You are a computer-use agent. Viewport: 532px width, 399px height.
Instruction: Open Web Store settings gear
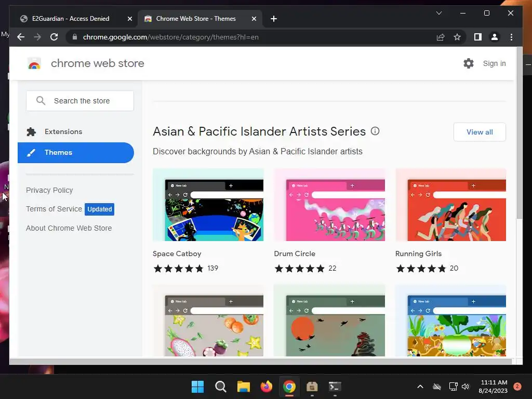[x=469, y=63]
